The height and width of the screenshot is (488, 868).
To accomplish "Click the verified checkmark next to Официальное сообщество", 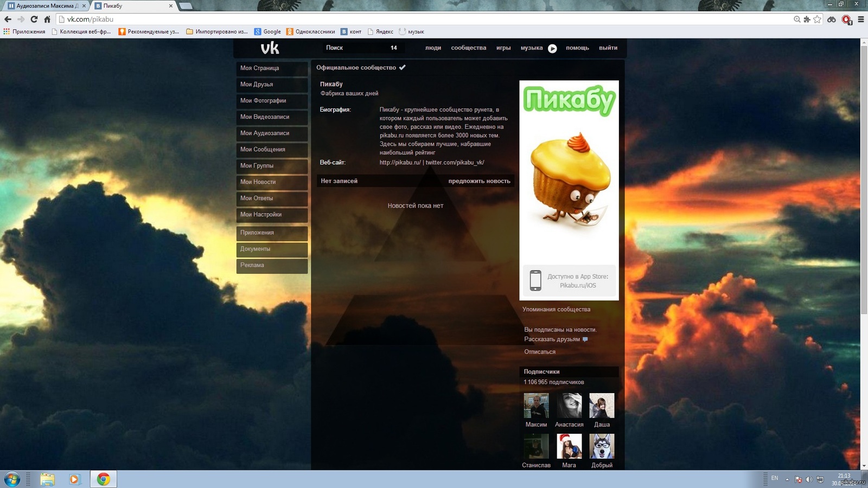I will [x=402, y=68].
